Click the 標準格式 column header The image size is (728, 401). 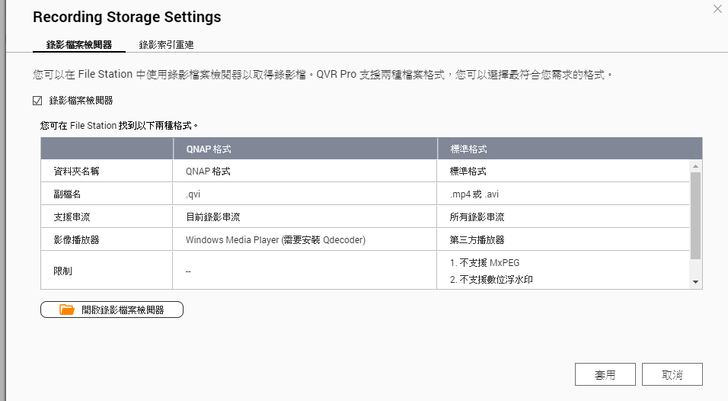pos(469,148)
